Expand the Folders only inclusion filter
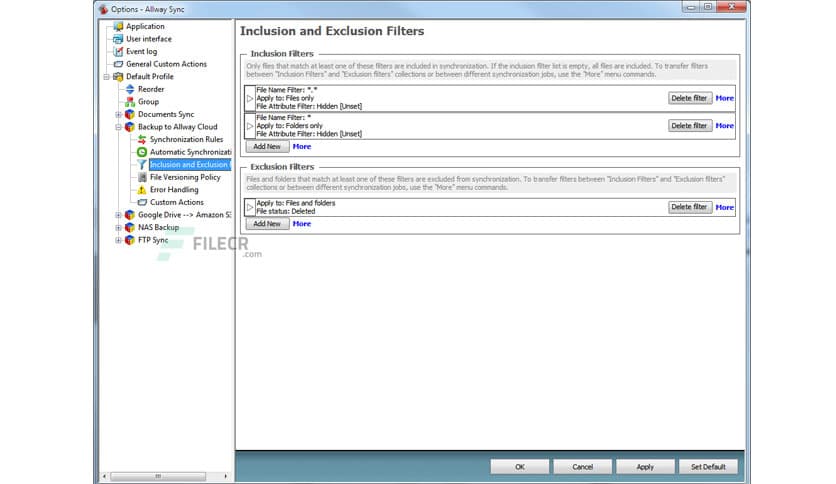The height and width of the screenshot is (484, 836). 250,126
